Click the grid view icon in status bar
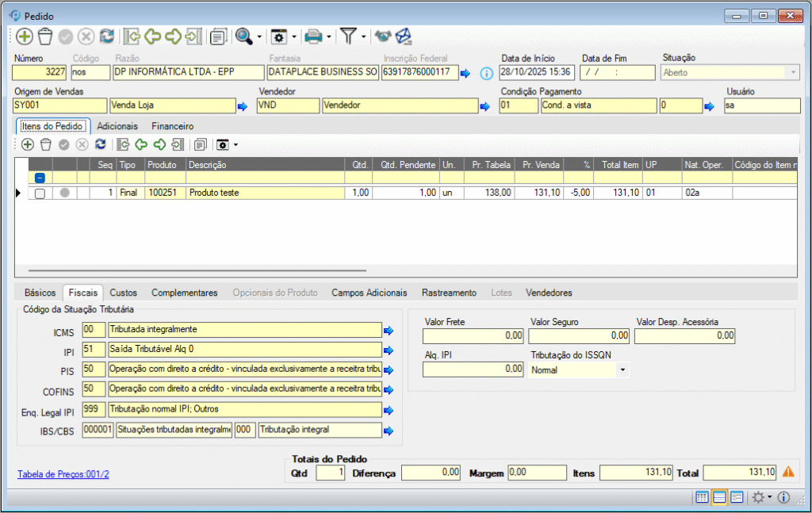The image size is (812, 513). [x=702, y=497]
